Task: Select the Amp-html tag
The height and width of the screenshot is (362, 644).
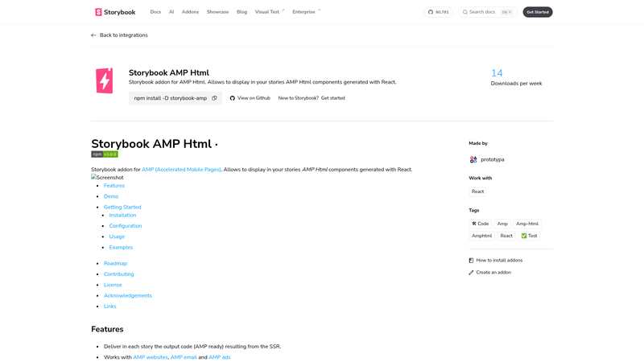Action: click(527, 224)
